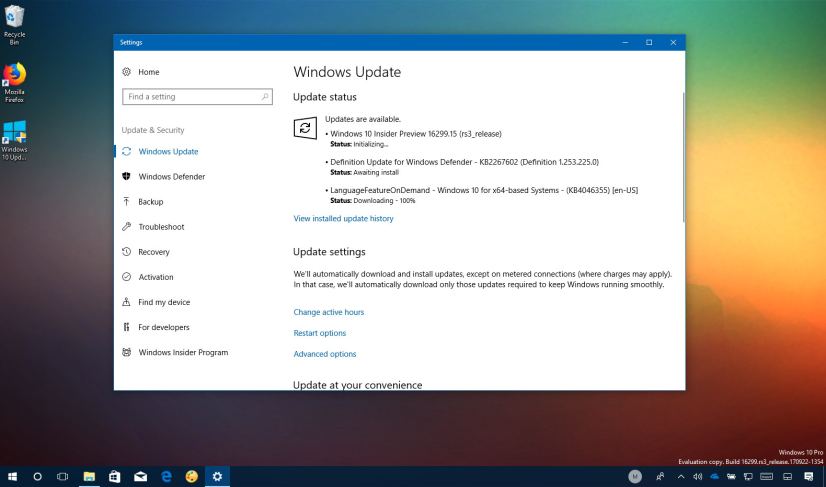Click the Settings gear taskbar icon

click(217, 476)
